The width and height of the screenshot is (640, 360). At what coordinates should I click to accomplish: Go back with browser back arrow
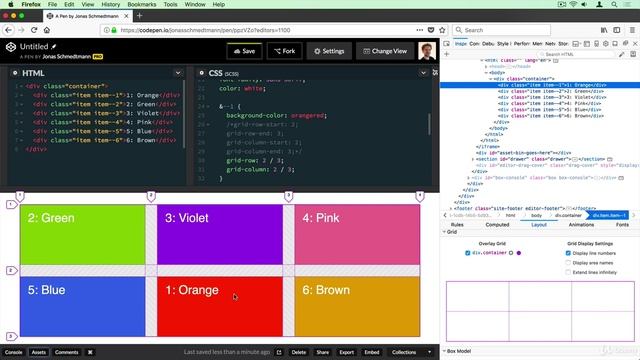coord(9,30)
